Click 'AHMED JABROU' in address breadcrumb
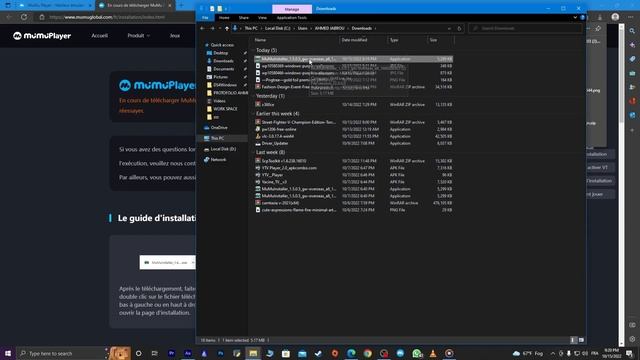Screen dimensions: 640x360 click(329, 29)
